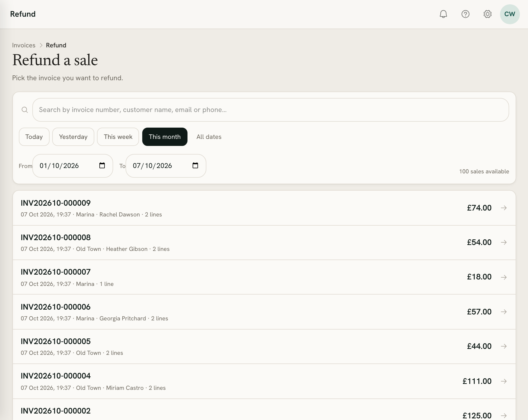Image resolution: width=528 pixels, height=420 pixels.
Task: Click the From date field 01/10/2026
Action: 73,166
